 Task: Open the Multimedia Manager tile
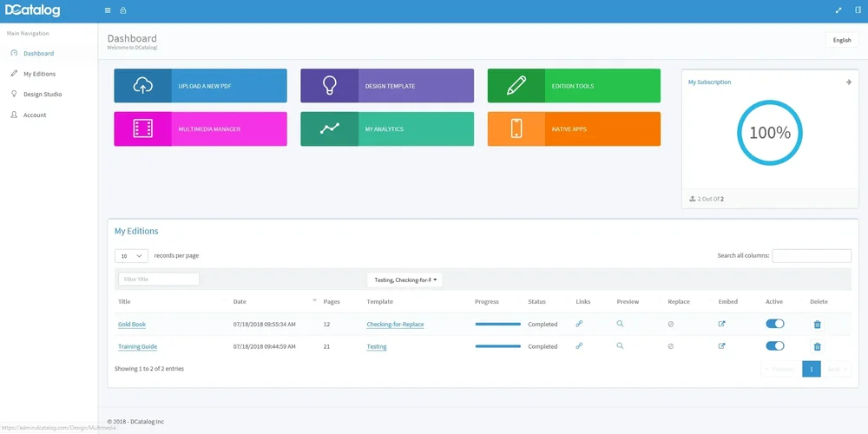pos(201,129)
